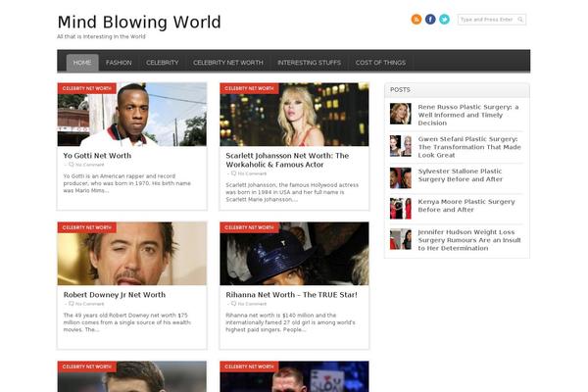
Task: Open Scarlett Johansson Net Worth article title
Action: coord(287,160)
